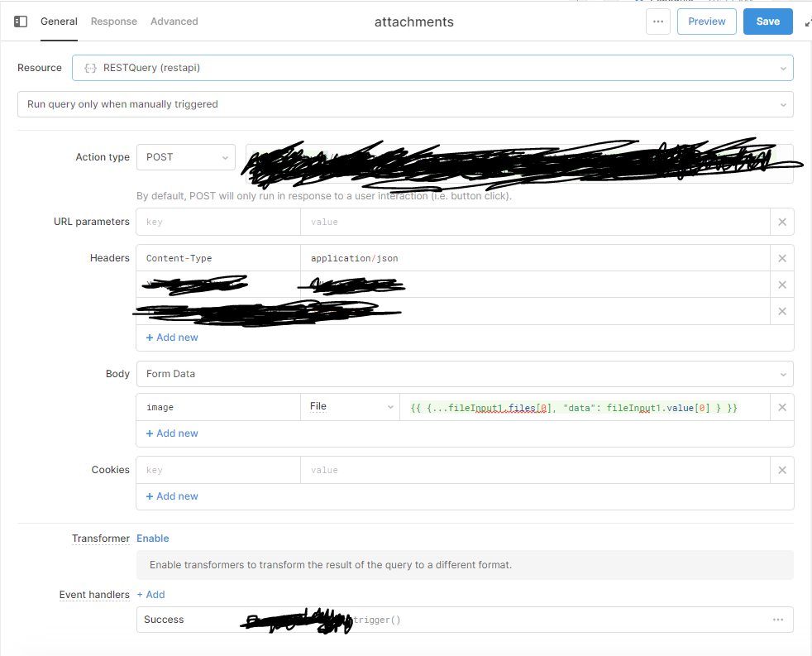Click the RESTQuery resource braces icon
Viewport: 812px width, 656px height.
pyautogui.click(x=90, y=68)
